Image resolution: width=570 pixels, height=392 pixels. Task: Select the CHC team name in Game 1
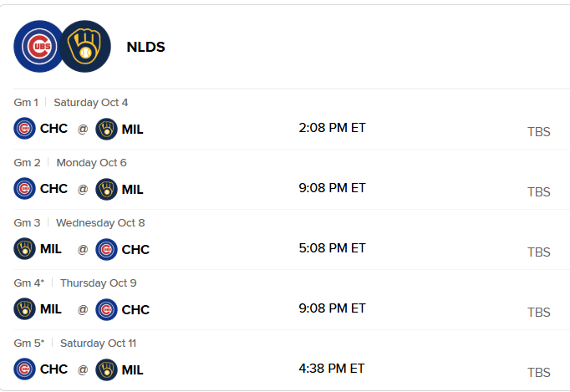(53, 129)
